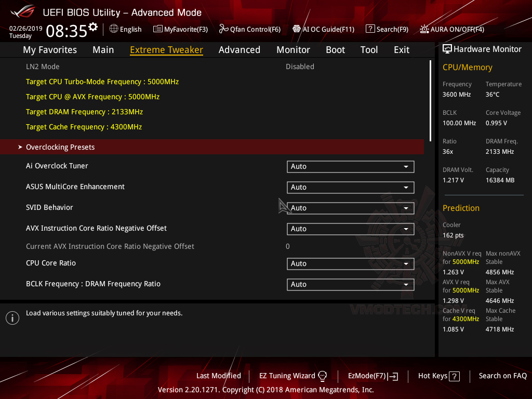
Task: Open BCLK Frequency DRAM Frequency Ratio dropdown
Action: [351, 284]
